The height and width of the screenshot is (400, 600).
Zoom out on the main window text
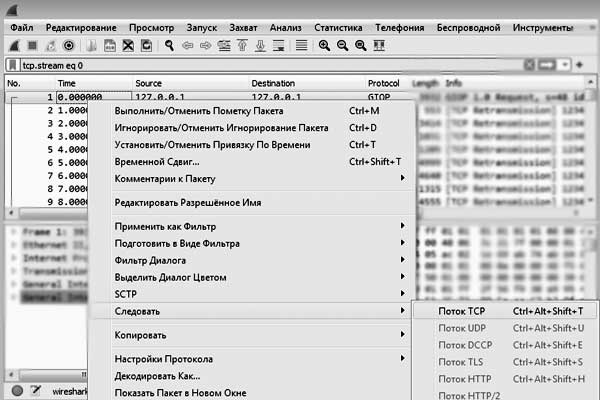[x=342, y=46]
